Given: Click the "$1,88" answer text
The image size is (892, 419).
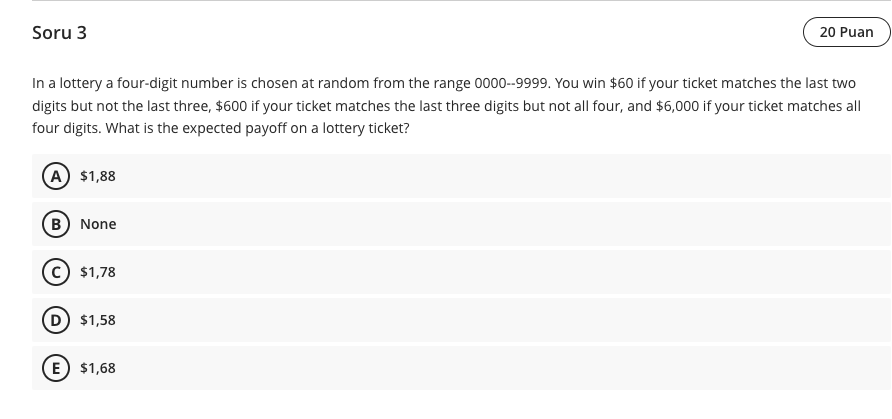Looking at the screenshot, I should pos(98,176).
